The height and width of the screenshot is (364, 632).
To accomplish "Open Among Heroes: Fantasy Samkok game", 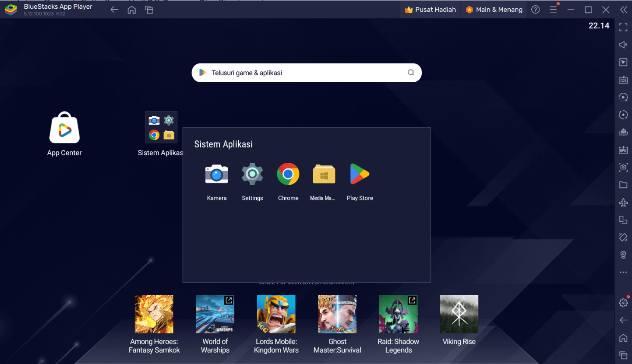I will click(154, 314).
